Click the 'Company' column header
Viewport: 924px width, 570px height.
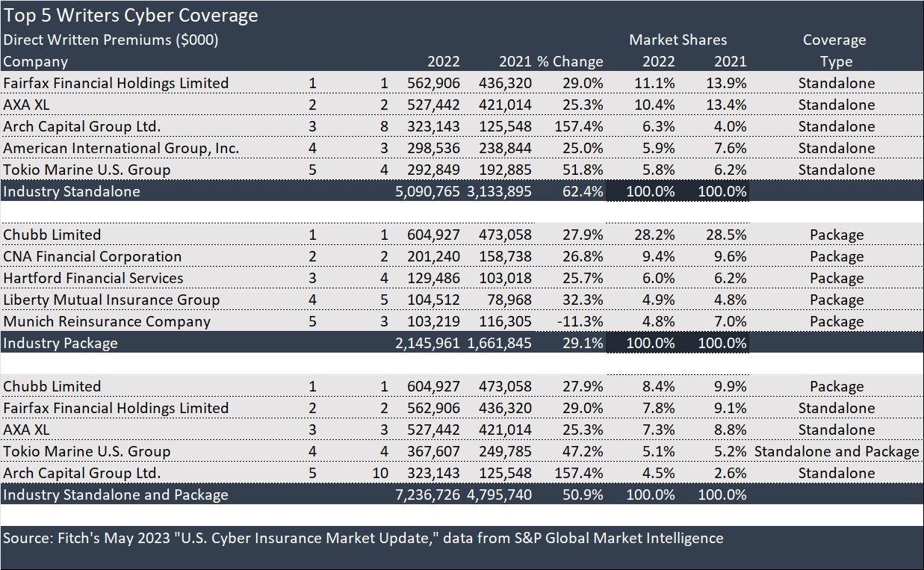tap(36, 62)
